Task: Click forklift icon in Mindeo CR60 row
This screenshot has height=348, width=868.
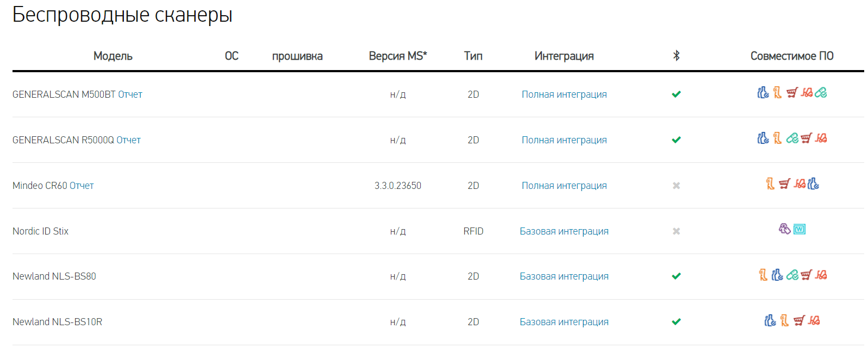Action: point(800,184)
